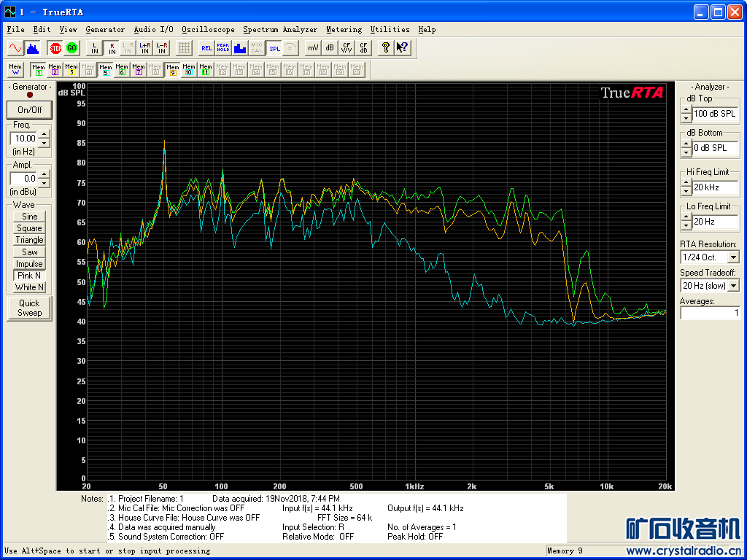The height and width of the screenshot is (560, 747).
Task: Open the File menu
Action: pos(16,29)
